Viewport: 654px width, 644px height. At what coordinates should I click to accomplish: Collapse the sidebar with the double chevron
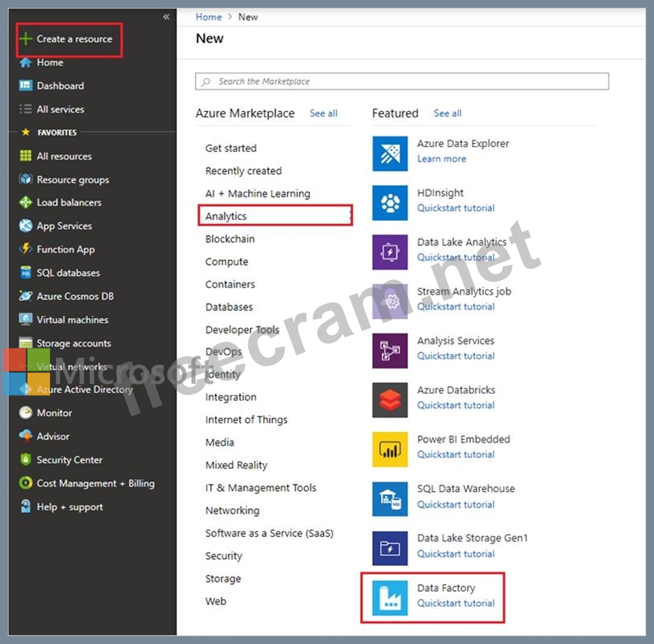166,17
